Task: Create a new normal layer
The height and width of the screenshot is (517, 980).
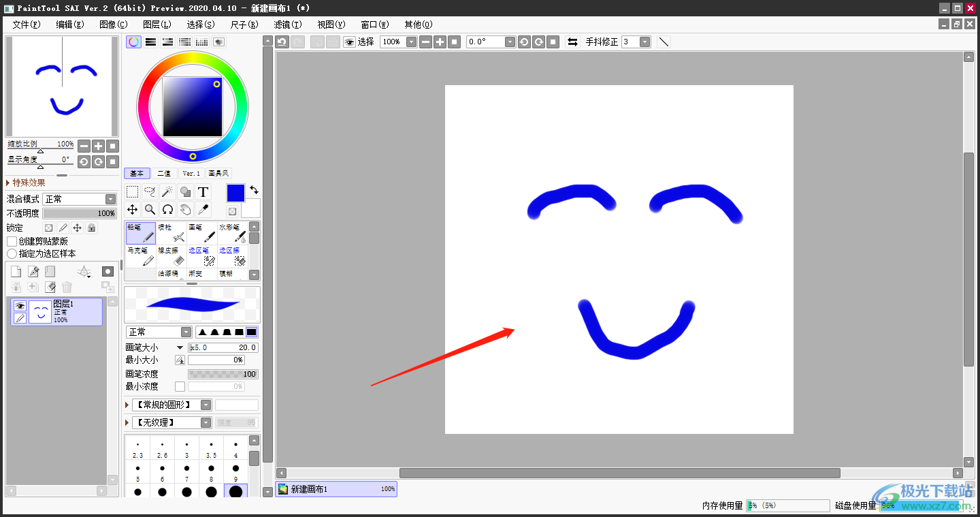Action: 16,272
